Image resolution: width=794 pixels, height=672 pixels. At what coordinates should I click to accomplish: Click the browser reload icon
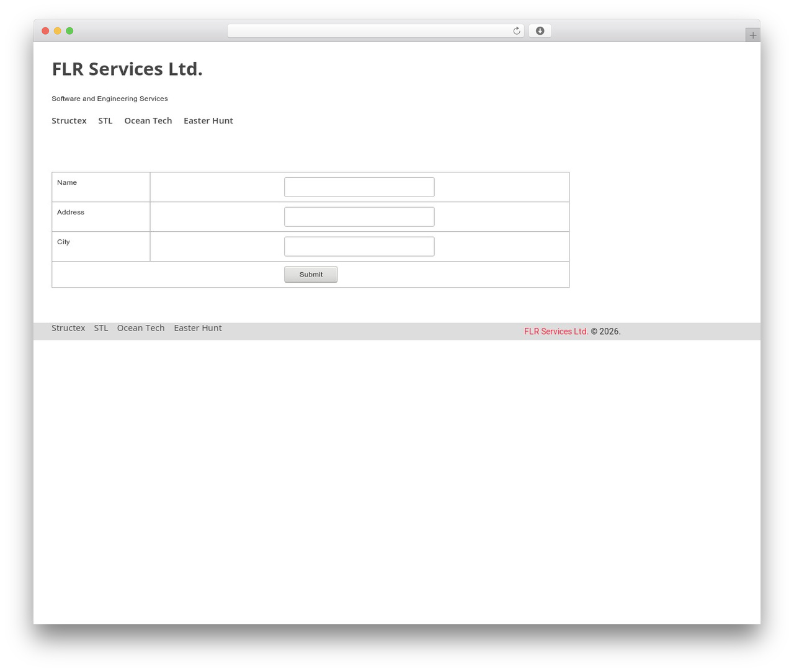[x=516, y=31]
